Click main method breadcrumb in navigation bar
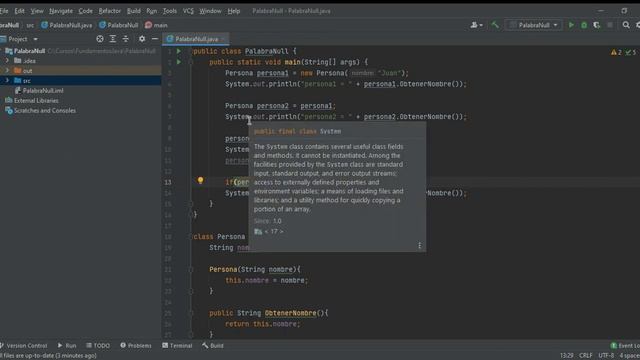The image size is (640, 360). pyautogui.click(x=156, y=25)
